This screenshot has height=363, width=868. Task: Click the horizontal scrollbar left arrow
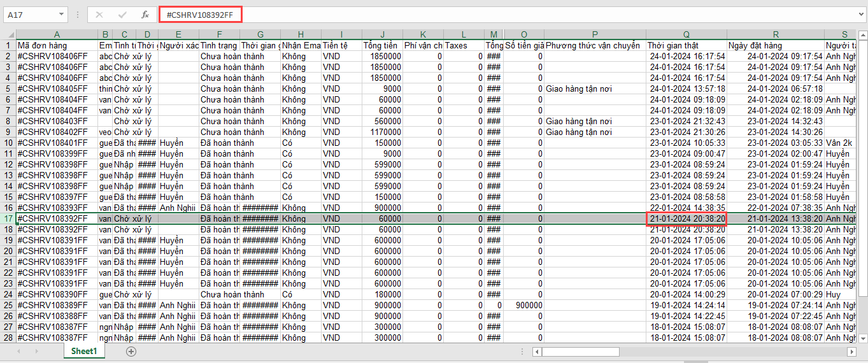pos(537,352)
